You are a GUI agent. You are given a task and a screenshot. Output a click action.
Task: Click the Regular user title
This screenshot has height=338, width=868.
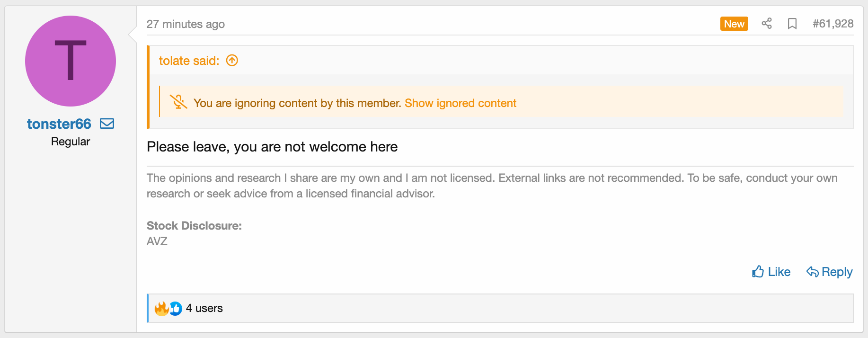[x=71, y=142]
